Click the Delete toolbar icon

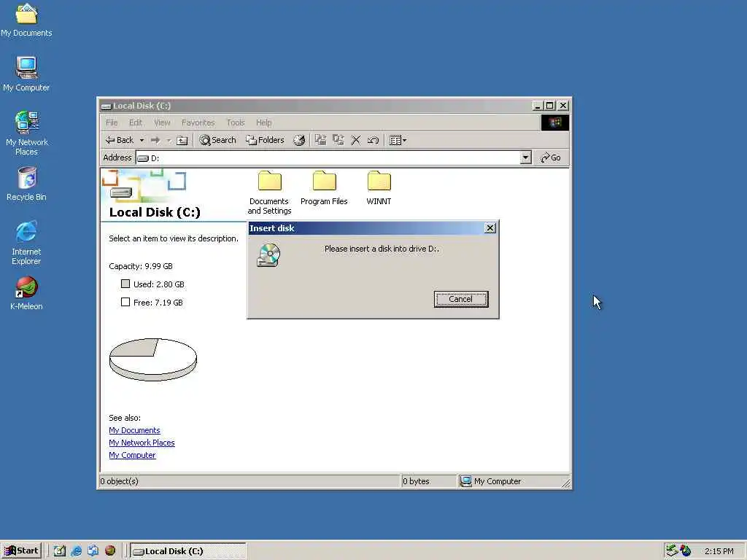(356, 140)
